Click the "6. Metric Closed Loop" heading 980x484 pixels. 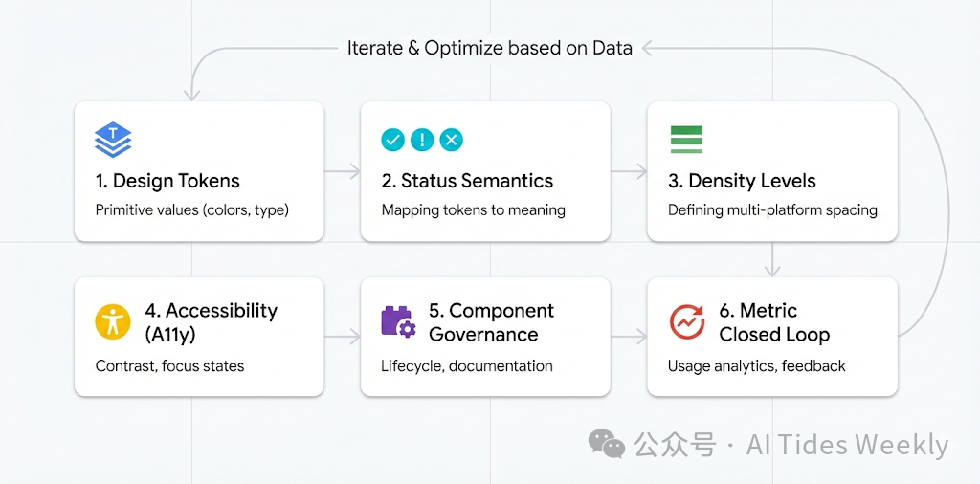774,322
